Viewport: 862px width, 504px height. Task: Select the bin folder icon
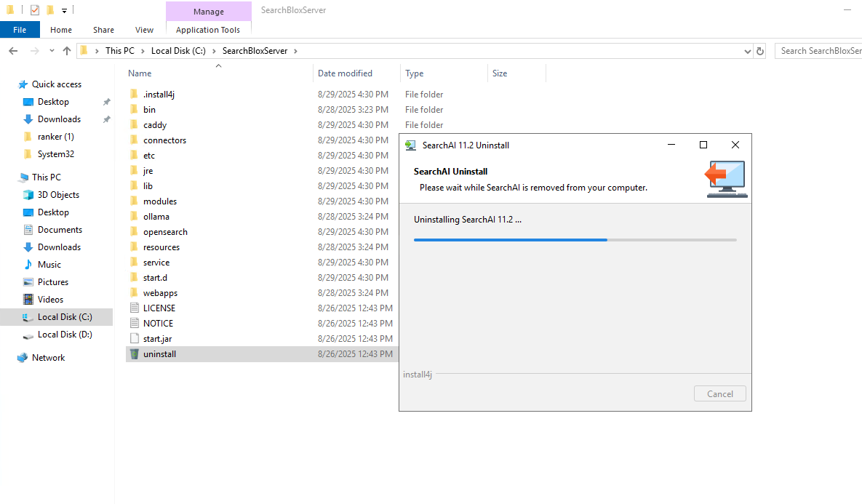pos(134,109)
